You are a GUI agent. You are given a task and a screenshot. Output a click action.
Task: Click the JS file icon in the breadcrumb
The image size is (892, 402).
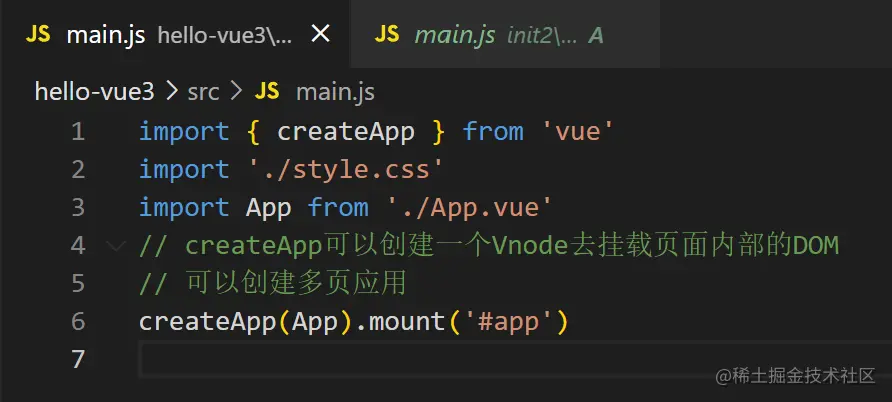(x=267, y=91)
